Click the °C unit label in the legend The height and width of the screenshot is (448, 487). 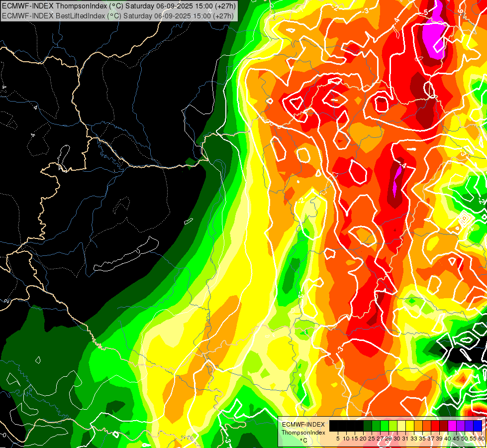pyautogui.click(x=304, y=441)
